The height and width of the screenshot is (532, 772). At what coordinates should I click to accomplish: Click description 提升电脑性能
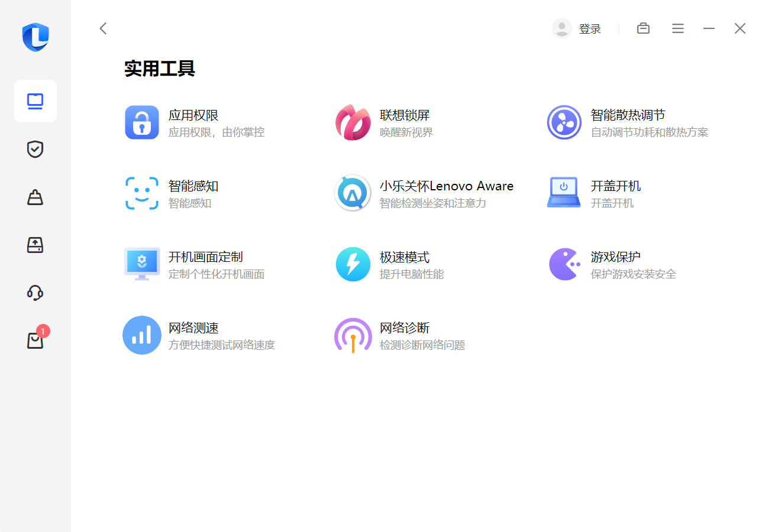pyautogui.click(x=412, y=274)
